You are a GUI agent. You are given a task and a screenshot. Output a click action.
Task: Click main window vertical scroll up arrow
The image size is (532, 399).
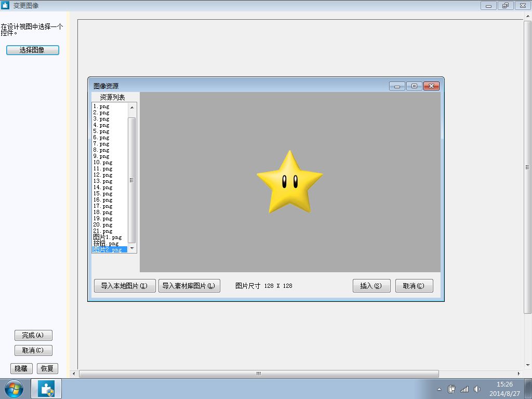tap(528, 16)
